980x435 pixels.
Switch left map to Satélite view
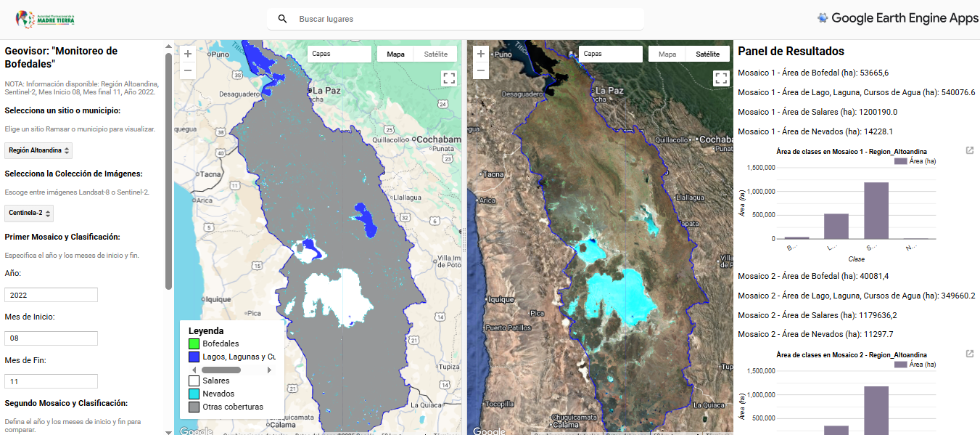[436, 54]
